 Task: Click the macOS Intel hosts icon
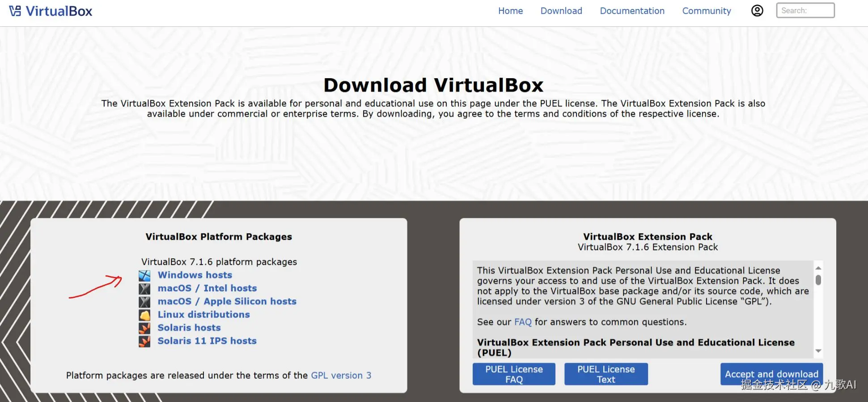tap(144, 289)
